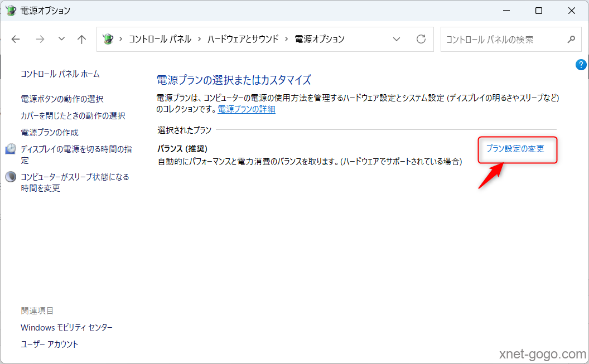Open 電源ボタンの動作の選択
Viewport: 589px width, 364px height.
click(62, 99)
